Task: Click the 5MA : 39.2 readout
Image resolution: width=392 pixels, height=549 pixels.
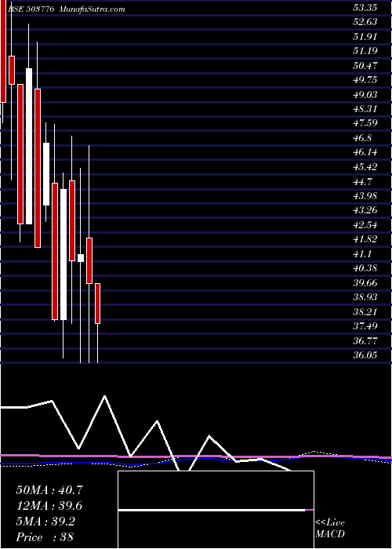Action: (x=45, y=522)
